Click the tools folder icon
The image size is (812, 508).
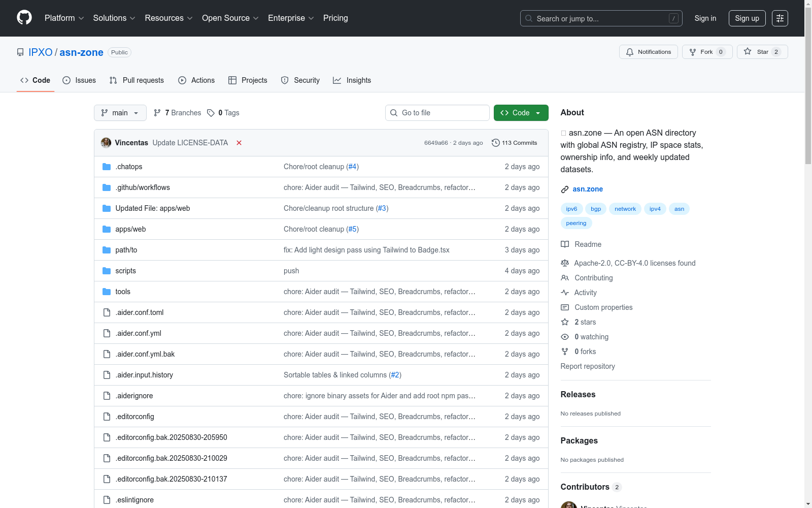(107, 292)
